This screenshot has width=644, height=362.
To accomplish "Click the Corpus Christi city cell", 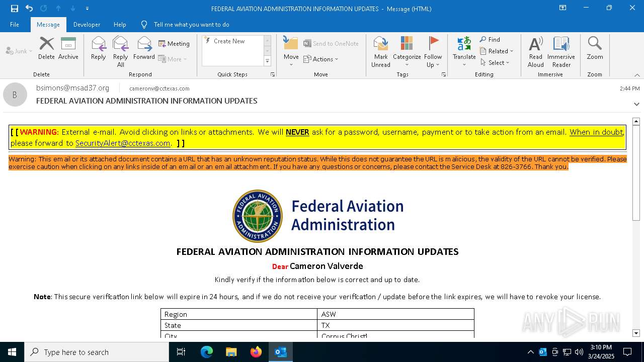I will [x=395, y=336].
